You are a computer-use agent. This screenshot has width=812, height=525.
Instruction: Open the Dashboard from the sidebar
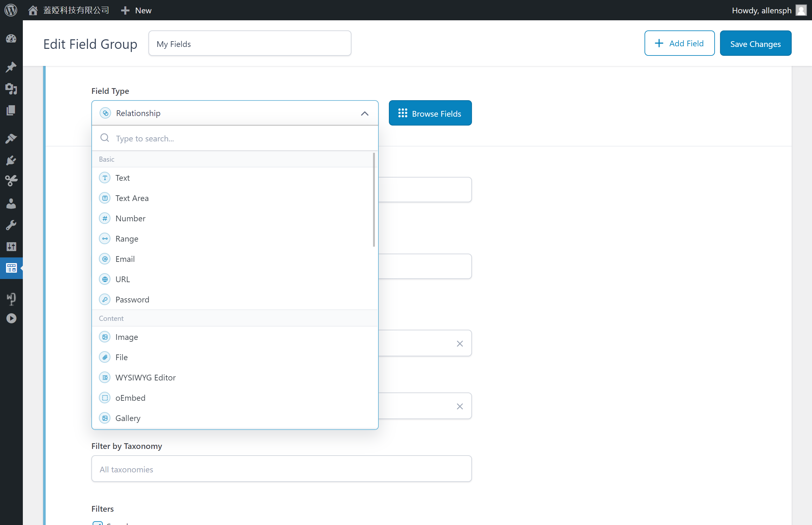(x=11, y=39)
